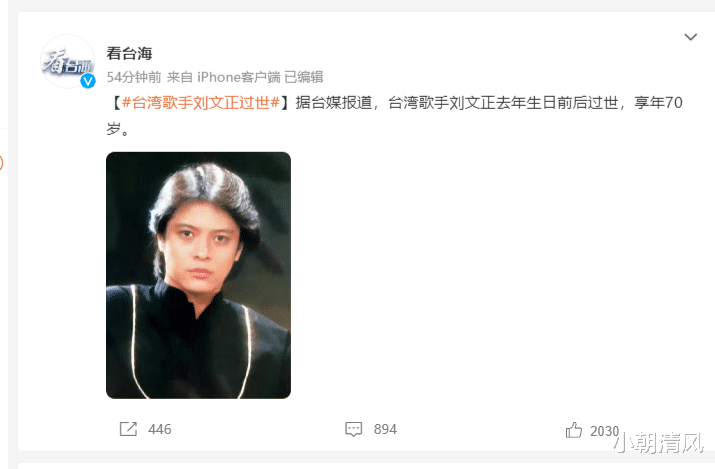Screen dimensions: 715x469
Task: Click the blue verified V badge
Action: click(88, 81)
